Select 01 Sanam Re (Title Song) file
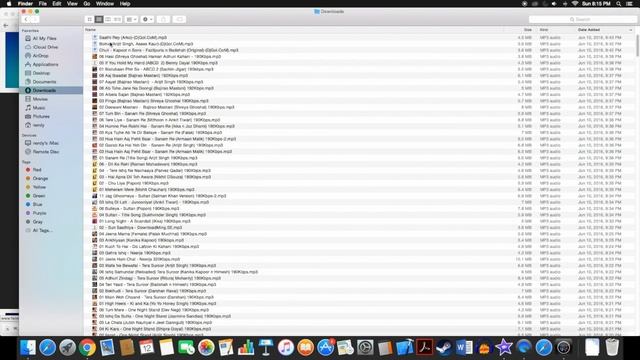Image resolution: width=640 pixels, height=360 pixels. pos(148,158)
